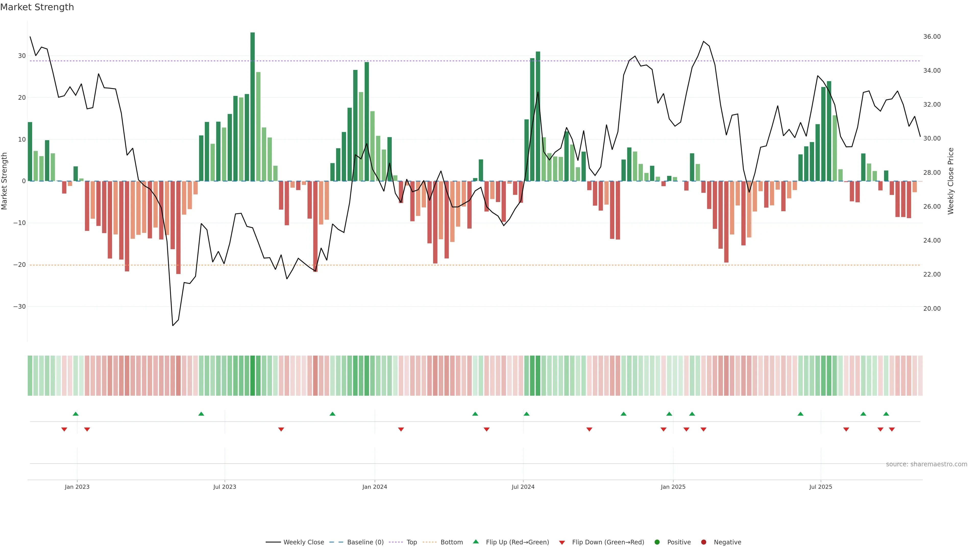Click the first green flip-up triangle marker
The width and height of the screenshot is (980, 551).
[x=76, y=414]
